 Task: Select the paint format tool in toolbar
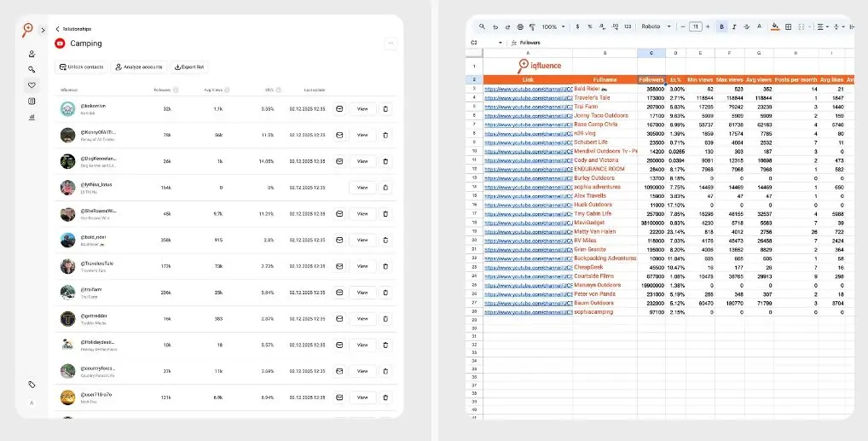(532, 26)
